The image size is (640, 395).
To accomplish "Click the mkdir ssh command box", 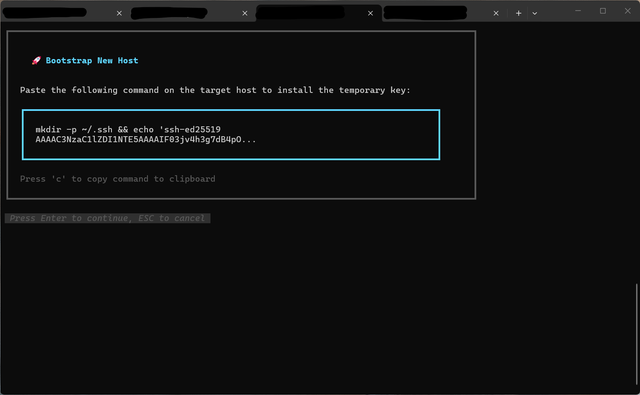I will click(x=231, y=134).
